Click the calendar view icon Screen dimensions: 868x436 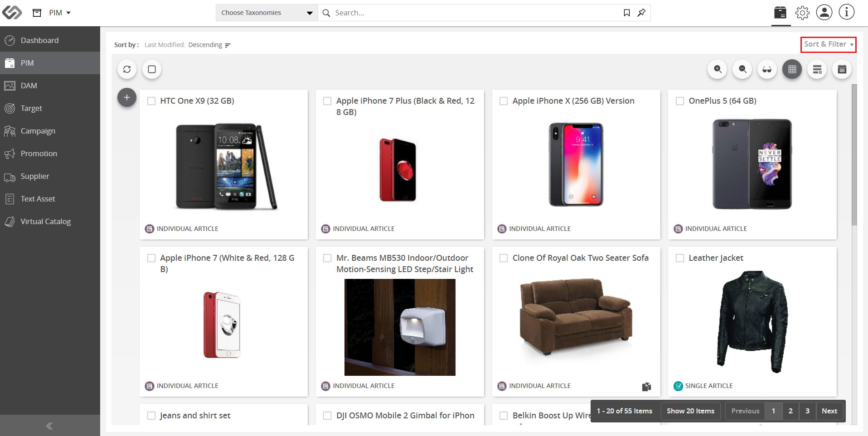point(842,69)
